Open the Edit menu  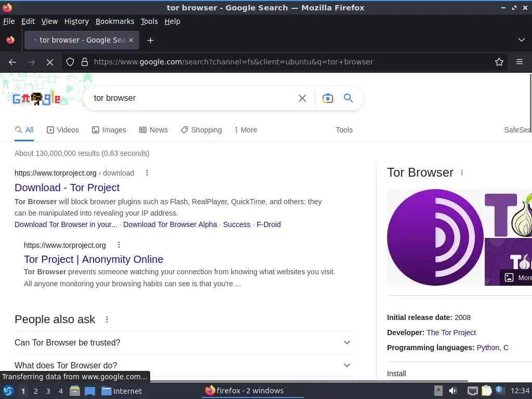28,21
